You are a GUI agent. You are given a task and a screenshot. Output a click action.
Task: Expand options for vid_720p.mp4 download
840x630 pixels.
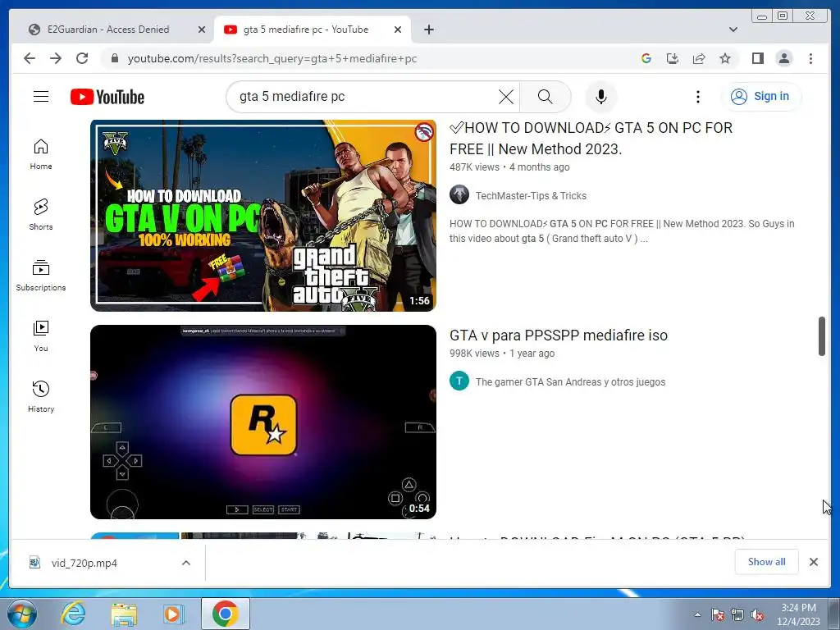(186, 563)
